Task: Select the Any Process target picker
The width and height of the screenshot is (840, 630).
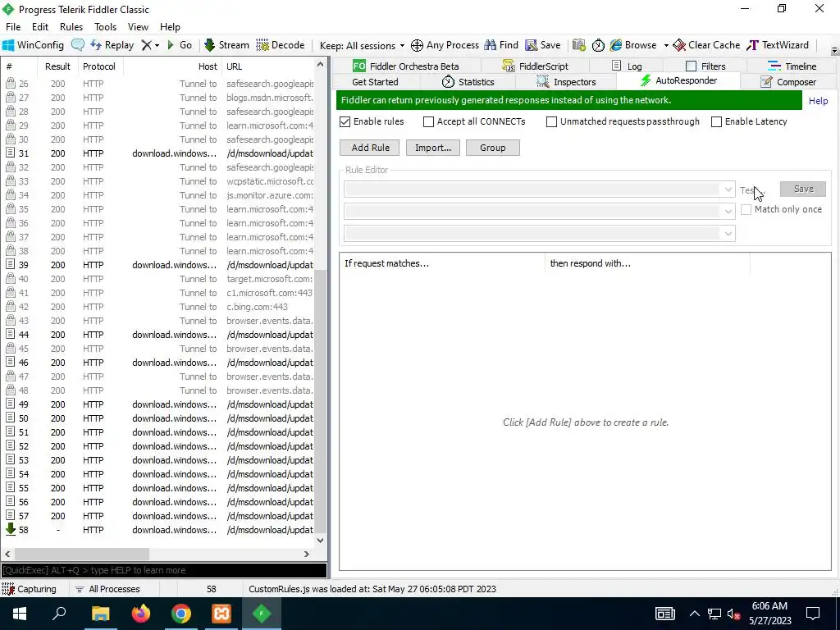Action: click(445, 45)
